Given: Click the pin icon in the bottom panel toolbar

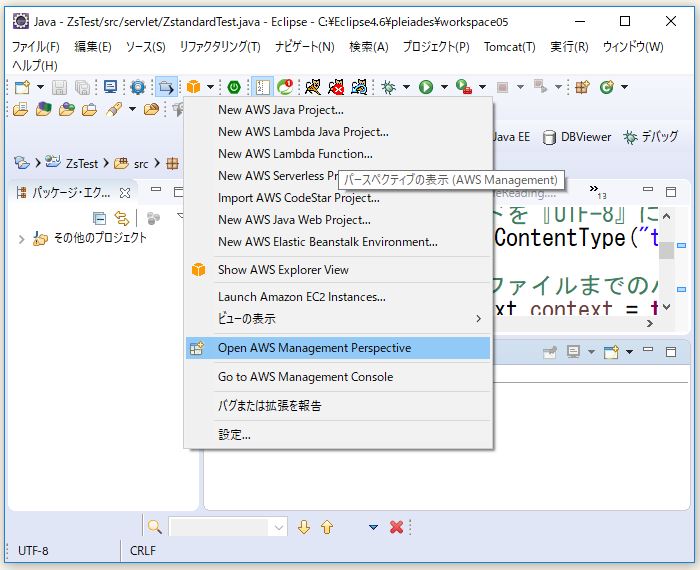Looking at the screenshot, I should click(550, 352).
